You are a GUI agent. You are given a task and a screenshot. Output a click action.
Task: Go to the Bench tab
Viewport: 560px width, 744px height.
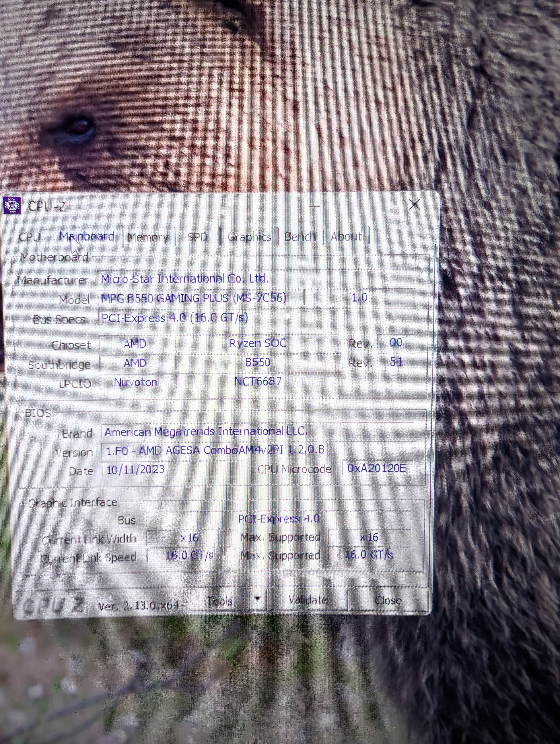pos(300,237)
